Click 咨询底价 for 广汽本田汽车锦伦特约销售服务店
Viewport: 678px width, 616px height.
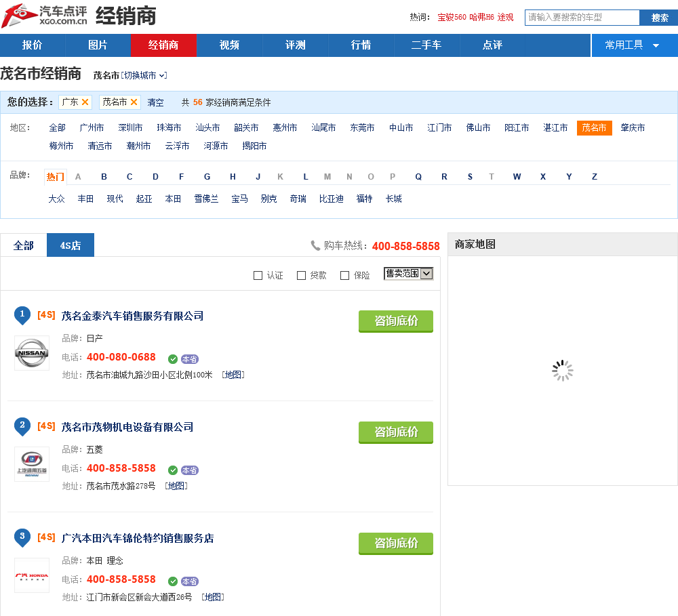click(x=396, y=543)
